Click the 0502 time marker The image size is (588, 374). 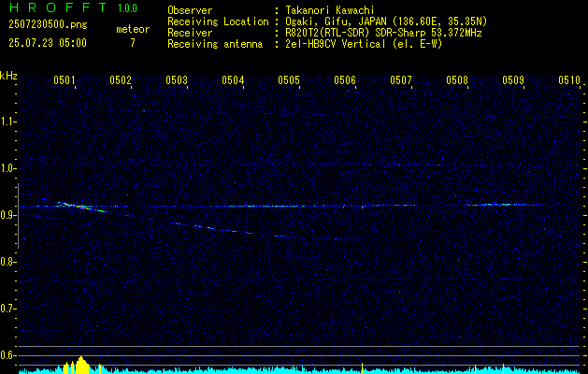pyautogui.click(x=121, y=79)
